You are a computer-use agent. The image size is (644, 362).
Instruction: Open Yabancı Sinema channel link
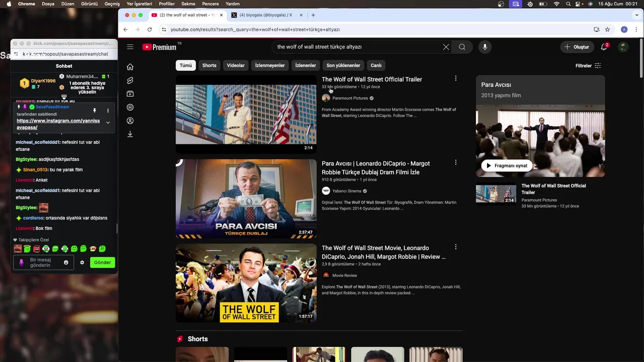pyautogui.click(x=347, y=191)
